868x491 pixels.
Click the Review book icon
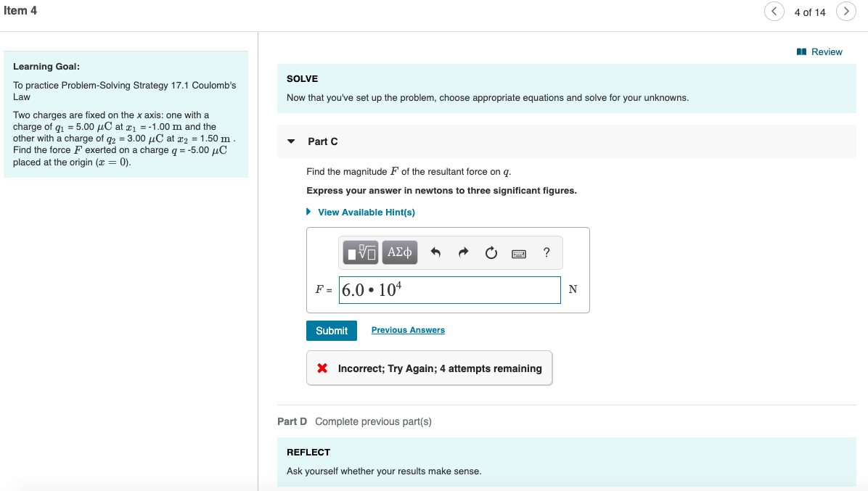tap(801, 52)
